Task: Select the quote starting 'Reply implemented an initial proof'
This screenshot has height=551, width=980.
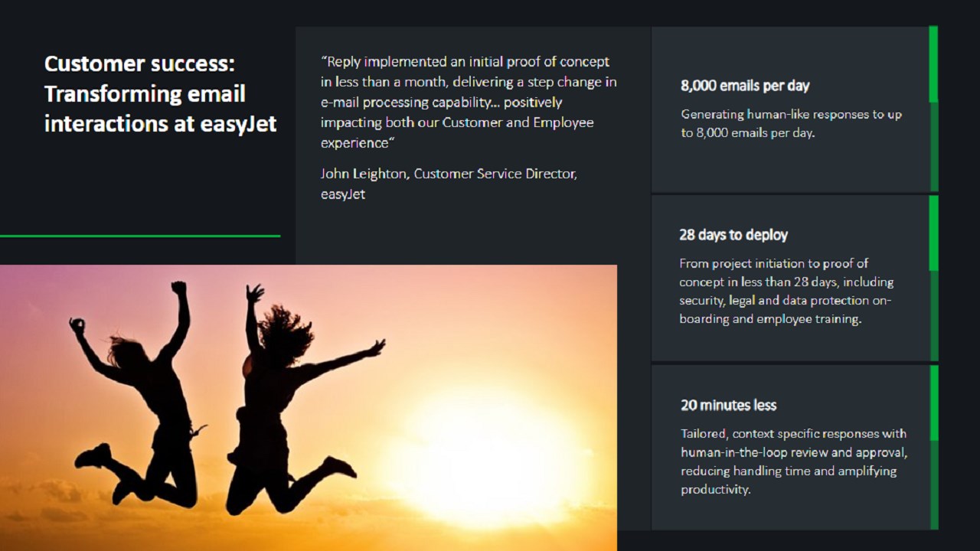Action: pyautogui.click(x=469, y=102)
